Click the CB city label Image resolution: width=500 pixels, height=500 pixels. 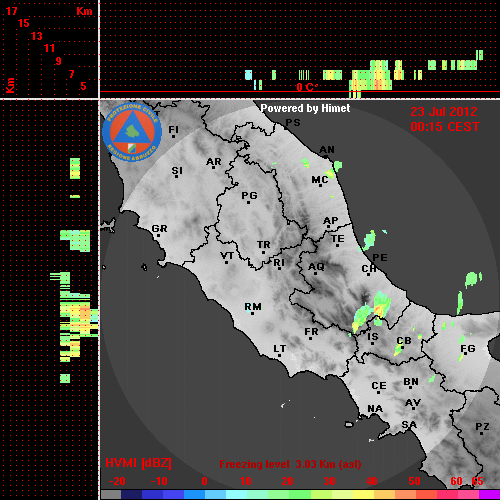pos(404,341)
